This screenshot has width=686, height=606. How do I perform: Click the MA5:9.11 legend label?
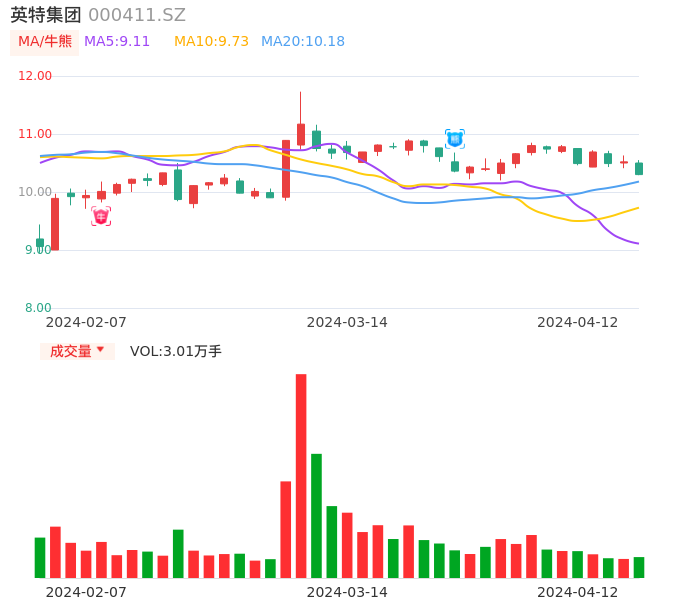tap(117, 41)
